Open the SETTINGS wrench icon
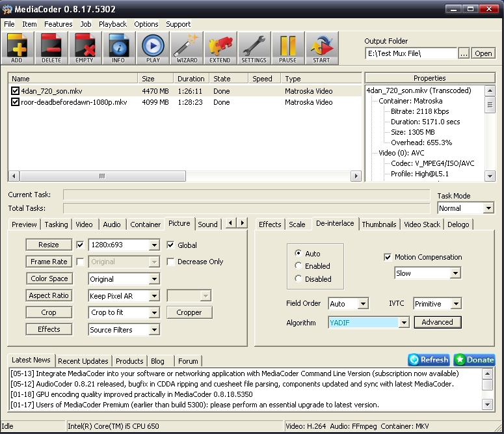The width and height of the screenshot is (504, 434). click(x=254, y=48)
